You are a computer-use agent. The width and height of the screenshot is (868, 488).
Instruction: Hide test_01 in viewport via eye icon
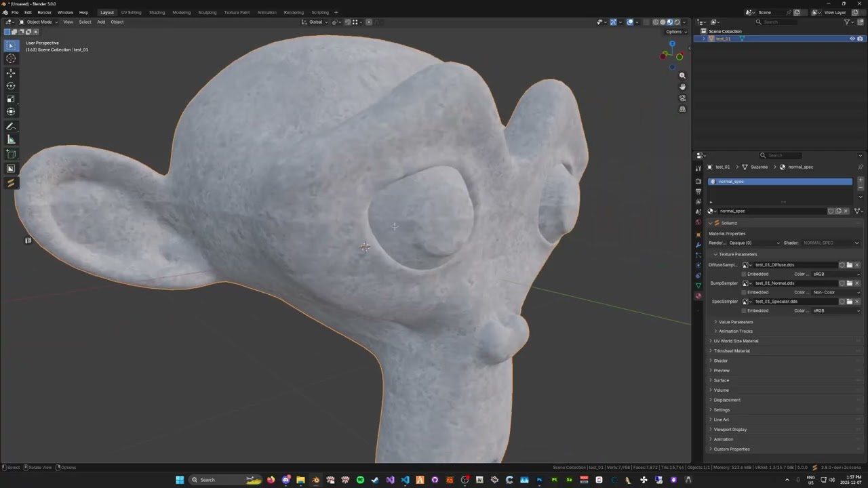coord(852,39)
